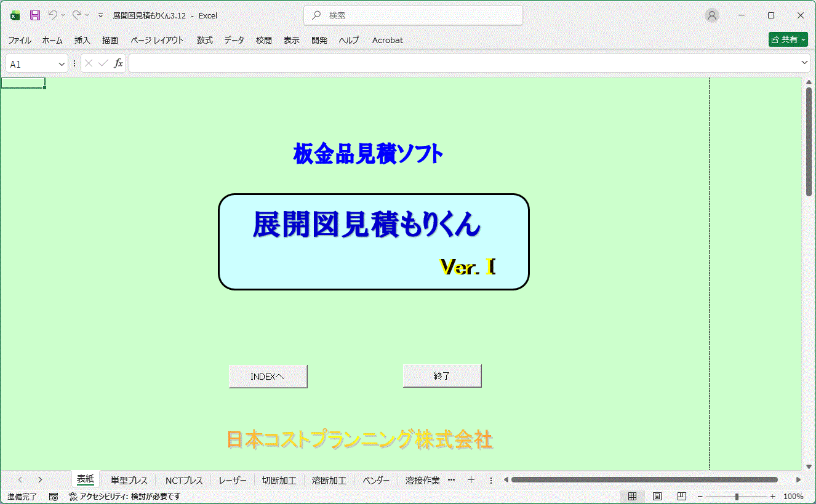Open the 描画 ribbon tab
Image resolution: width=816 pixels, height=504 pixels.
[x=110, y=40]
